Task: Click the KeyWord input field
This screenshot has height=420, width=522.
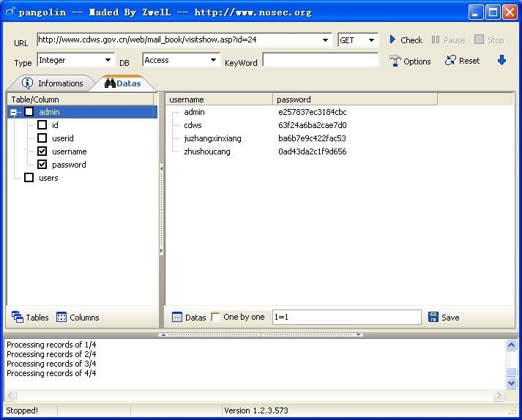Action: (321, 60)
